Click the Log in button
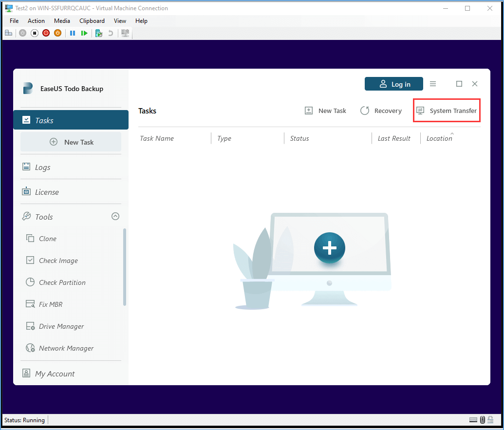 point(394,84)
